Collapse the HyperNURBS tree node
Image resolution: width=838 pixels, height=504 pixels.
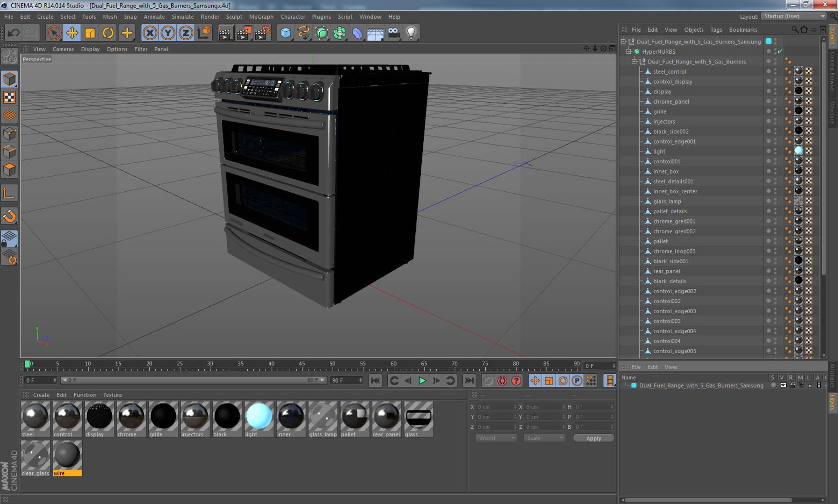628,51
